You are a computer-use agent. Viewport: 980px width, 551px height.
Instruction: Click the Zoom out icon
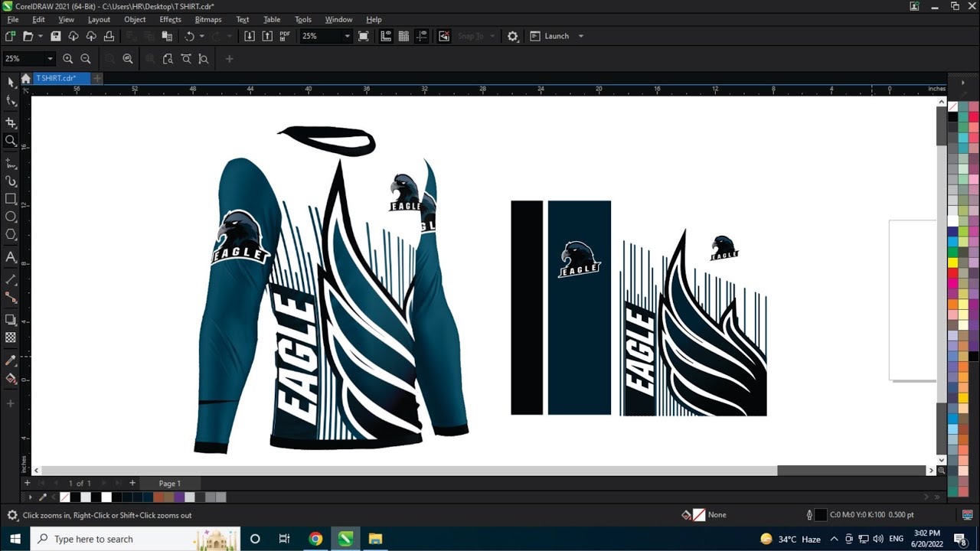pyautogui.click(x=86, y=59)
